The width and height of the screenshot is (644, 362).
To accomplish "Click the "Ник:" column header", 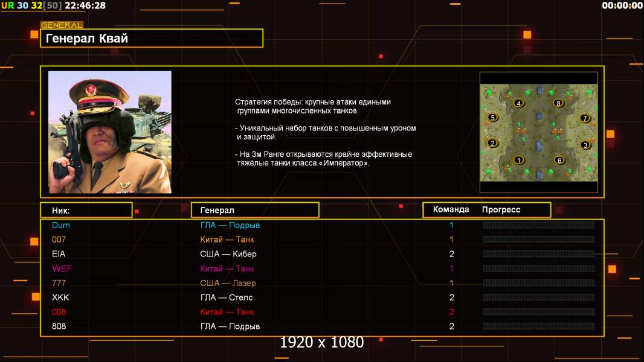I will point(86,210).
